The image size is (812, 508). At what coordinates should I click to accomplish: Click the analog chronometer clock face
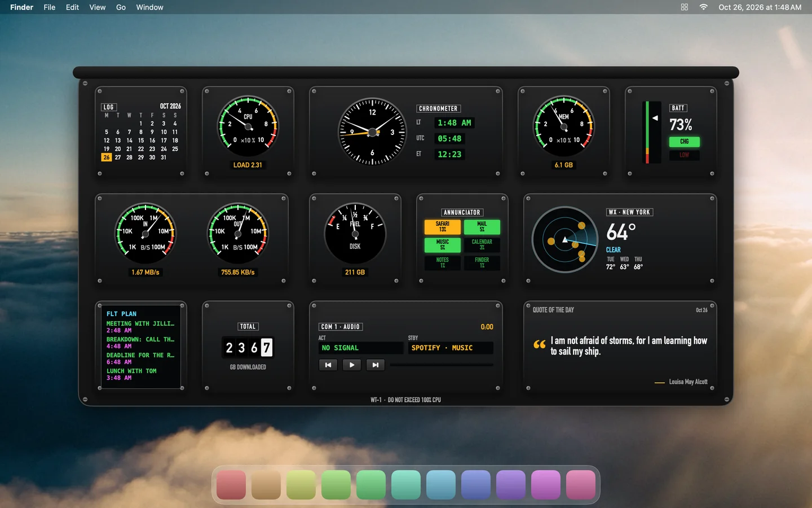point(372,132)
